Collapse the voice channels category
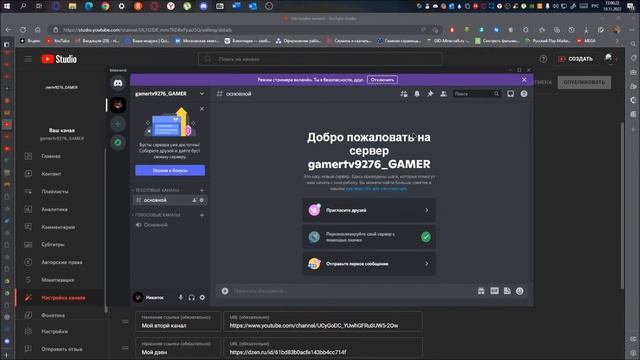The width and height of the screenshot is (640, 360). pyautogui.click(x=157, y=215)
